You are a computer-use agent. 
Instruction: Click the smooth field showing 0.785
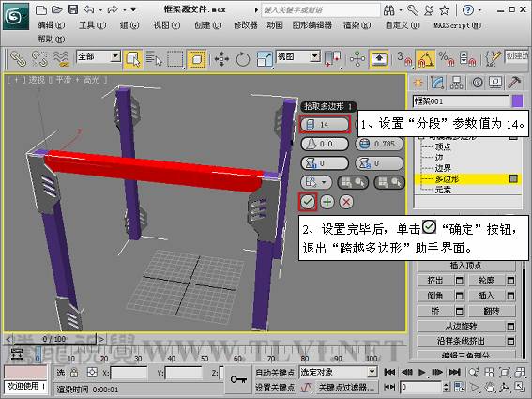pyautogui.click(x=379, y=144)
